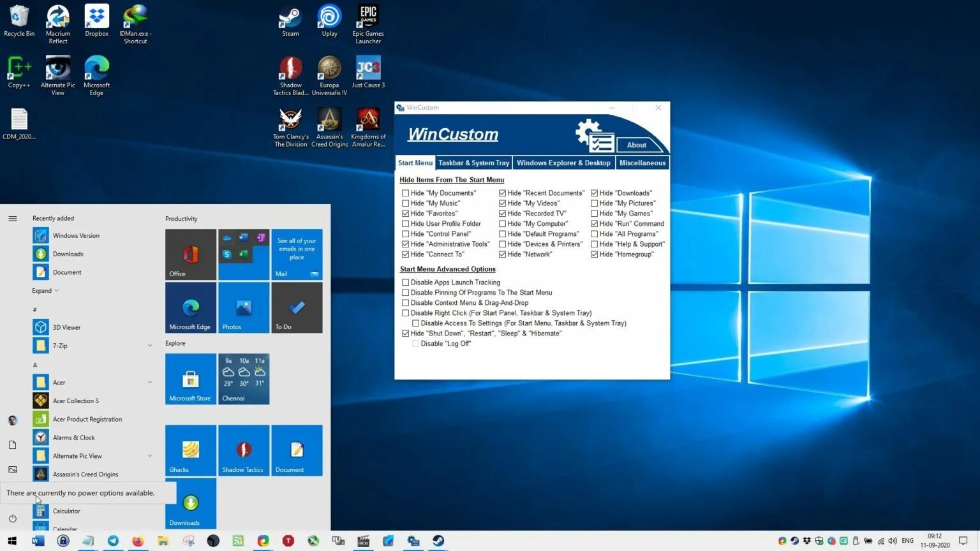Image resolution: width=980 pixels, height=551 pixels.
Task: Select the CDM_2020 file on desktop
Action: click(x=19, y=124)
